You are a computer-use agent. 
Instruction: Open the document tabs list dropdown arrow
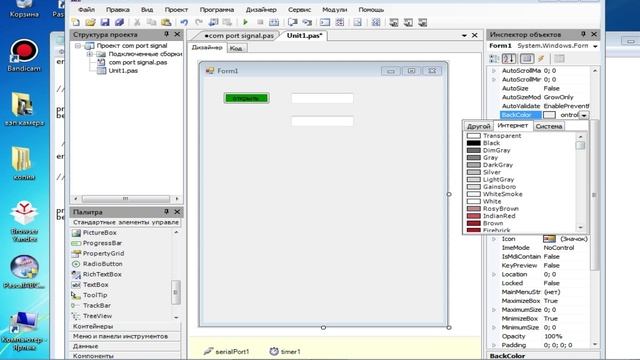(x=464, y=36)
